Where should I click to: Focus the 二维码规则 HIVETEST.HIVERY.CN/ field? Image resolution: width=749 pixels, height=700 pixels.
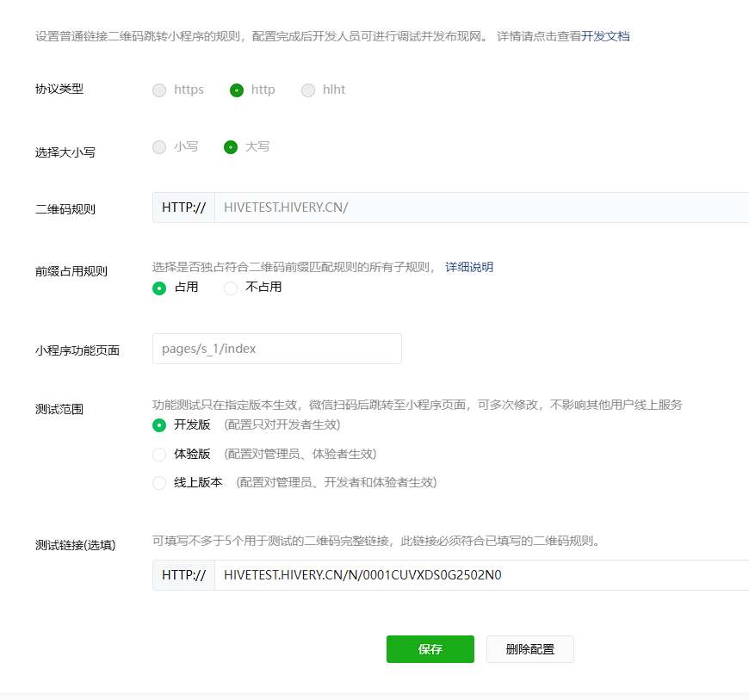tap(481, 208)
